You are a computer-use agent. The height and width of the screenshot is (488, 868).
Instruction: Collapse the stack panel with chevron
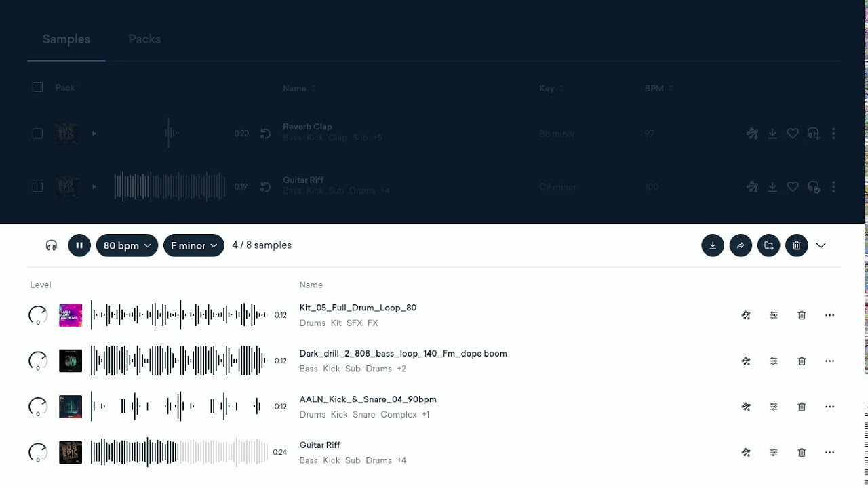pos(821,245)
